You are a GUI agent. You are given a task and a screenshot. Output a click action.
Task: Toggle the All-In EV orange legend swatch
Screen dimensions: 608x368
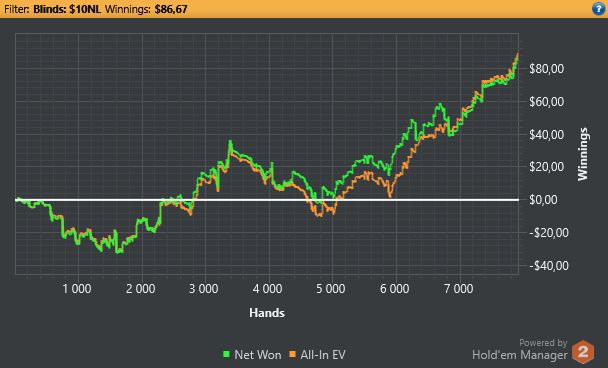292,354
